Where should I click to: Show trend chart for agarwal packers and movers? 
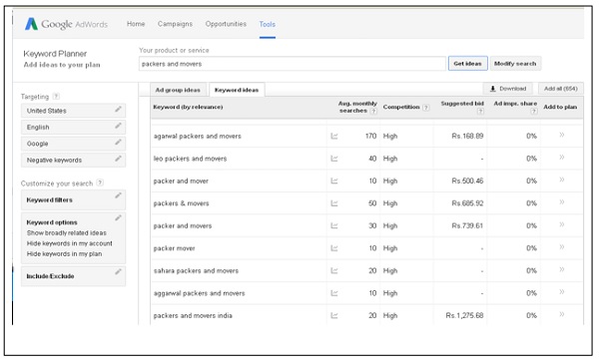click(334, 136)
